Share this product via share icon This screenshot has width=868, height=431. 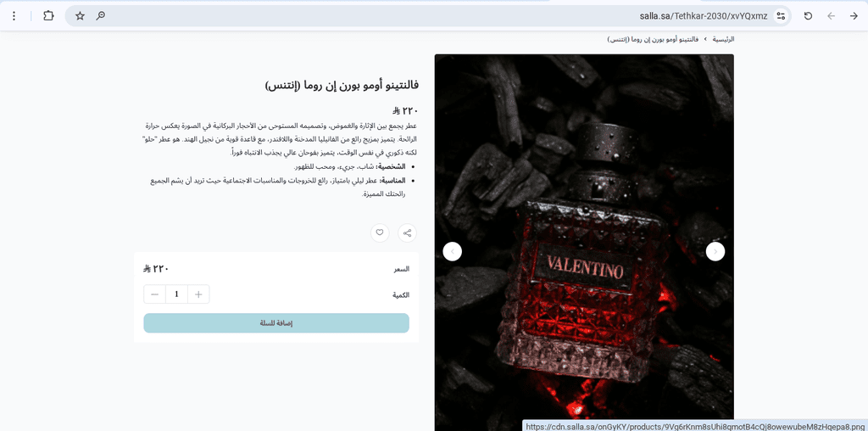[x=408, y=232]
